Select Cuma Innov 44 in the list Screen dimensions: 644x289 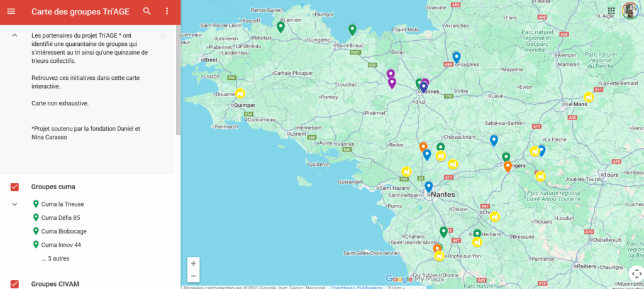coord(61,244)
